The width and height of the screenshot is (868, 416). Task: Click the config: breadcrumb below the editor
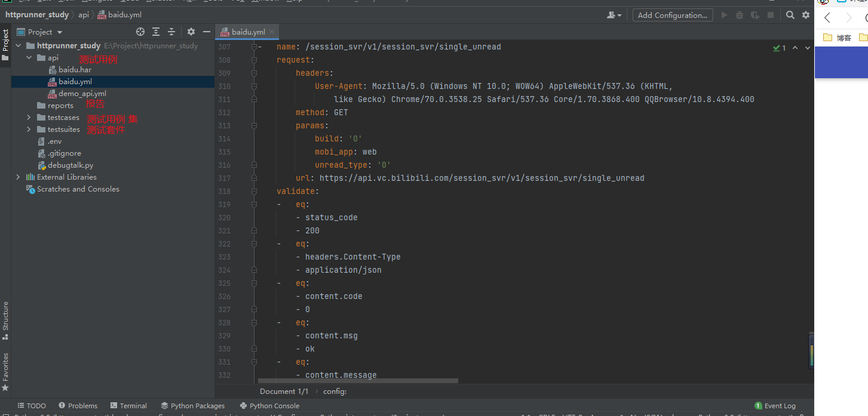(335, 392)
